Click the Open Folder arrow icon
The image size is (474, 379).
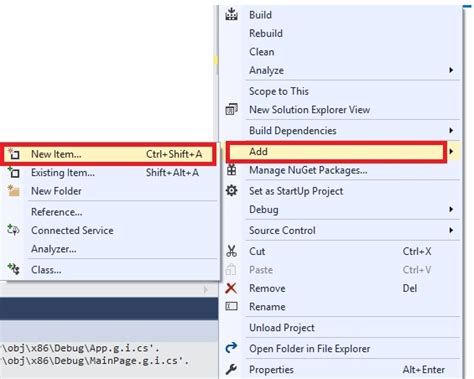click(x=231, y=348)
